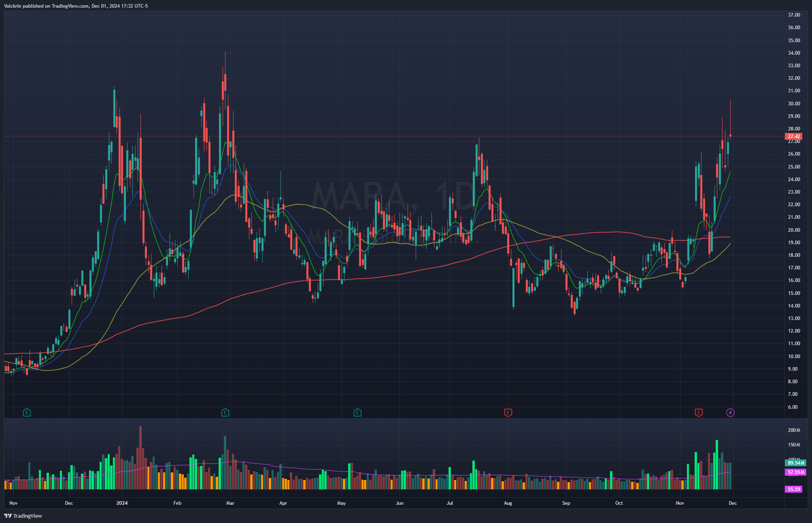The height and width of the screenshot is (523, 812).
Task: Click the Dec label at the far right of the time axis
Action: click(x=733, y=503)
